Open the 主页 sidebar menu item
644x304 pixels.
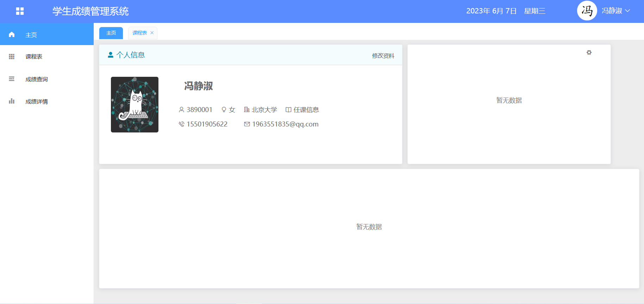click(47, 35)
